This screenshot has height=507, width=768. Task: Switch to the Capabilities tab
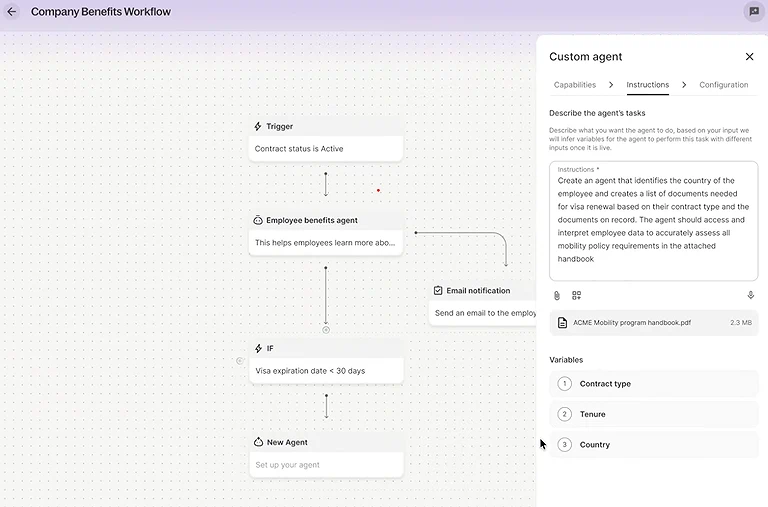575,85
